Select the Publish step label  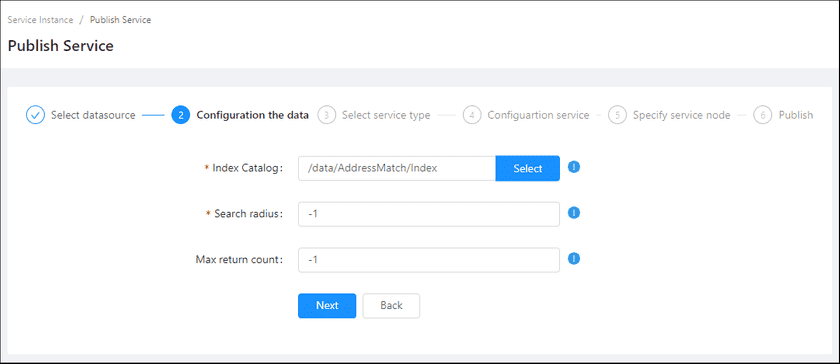(x=796, y=115)
